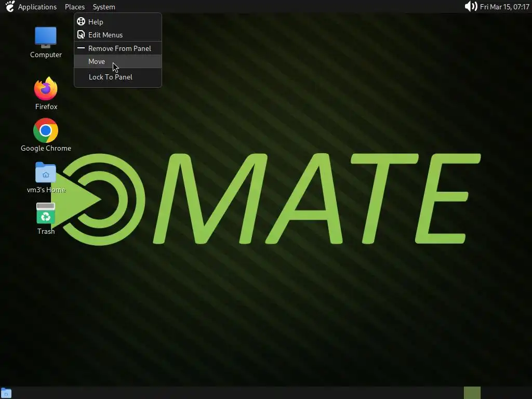Select the vm3's Home folder icon

click(x=46, y=172)
